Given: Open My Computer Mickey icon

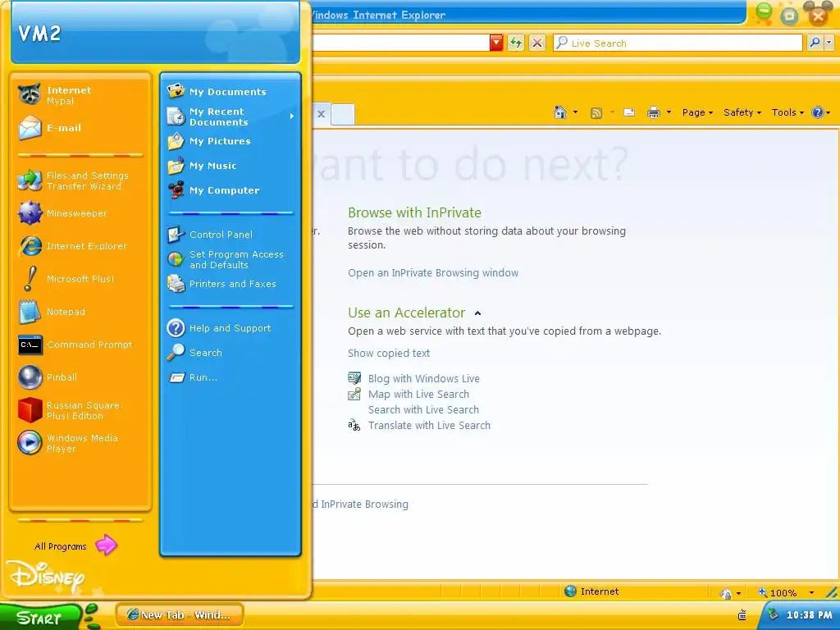Looking at the screenshot, I should coord(176,190).
